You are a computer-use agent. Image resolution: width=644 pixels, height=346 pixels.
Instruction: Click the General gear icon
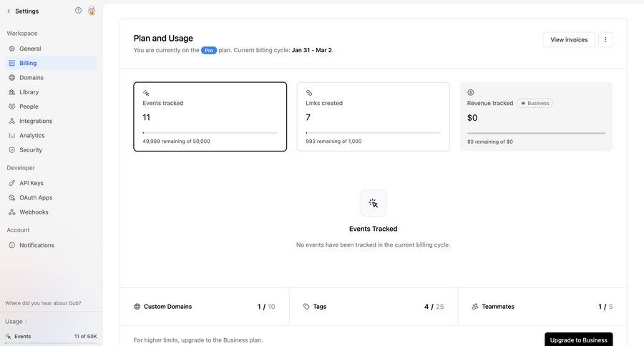(x=12, y=49)
